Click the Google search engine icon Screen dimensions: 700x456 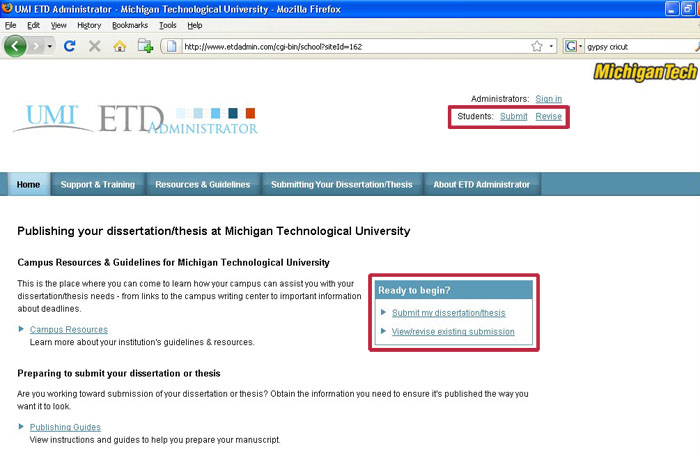coord(571,46)
